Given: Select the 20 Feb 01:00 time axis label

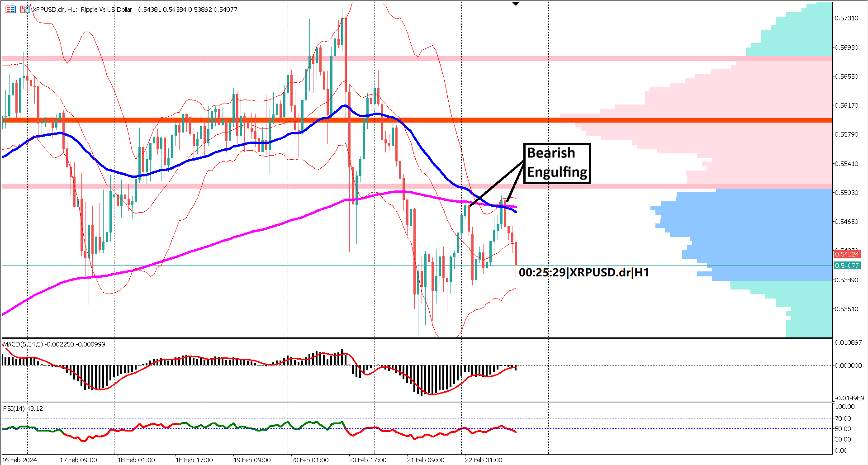Looking at the screenshot, I should pos(309,460).
